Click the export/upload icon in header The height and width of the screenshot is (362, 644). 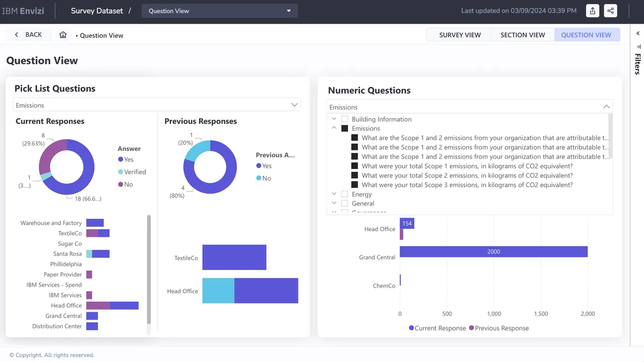coord(593,11)
